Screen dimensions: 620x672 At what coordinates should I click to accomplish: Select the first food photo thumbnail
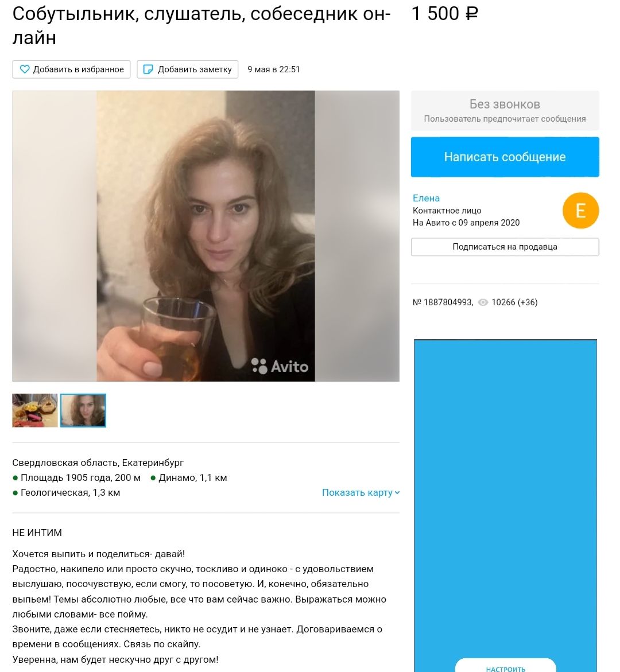[x=34, y=410]
